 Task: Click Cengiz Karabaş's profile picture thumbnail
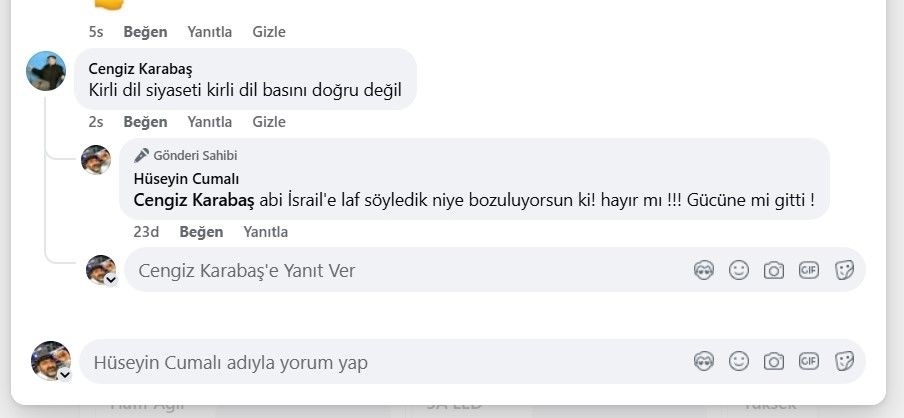46,71
